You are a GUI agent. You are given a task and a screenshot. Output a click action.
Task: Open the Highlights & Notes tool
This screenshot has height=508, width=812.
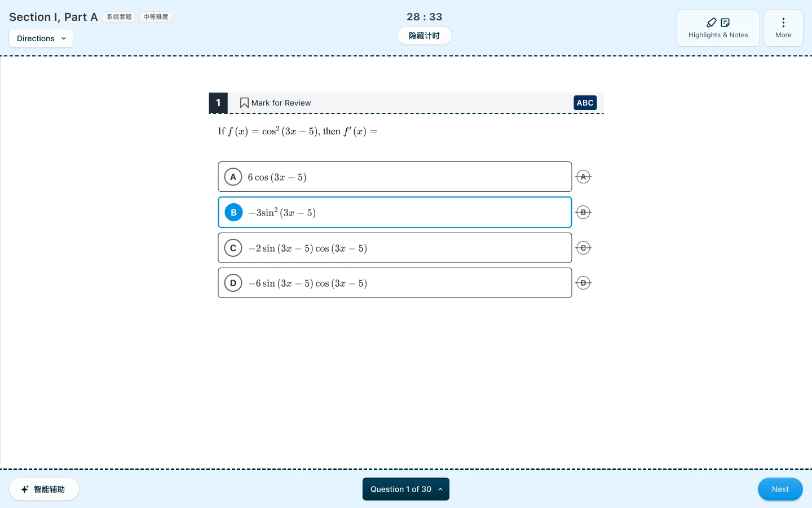718,28
